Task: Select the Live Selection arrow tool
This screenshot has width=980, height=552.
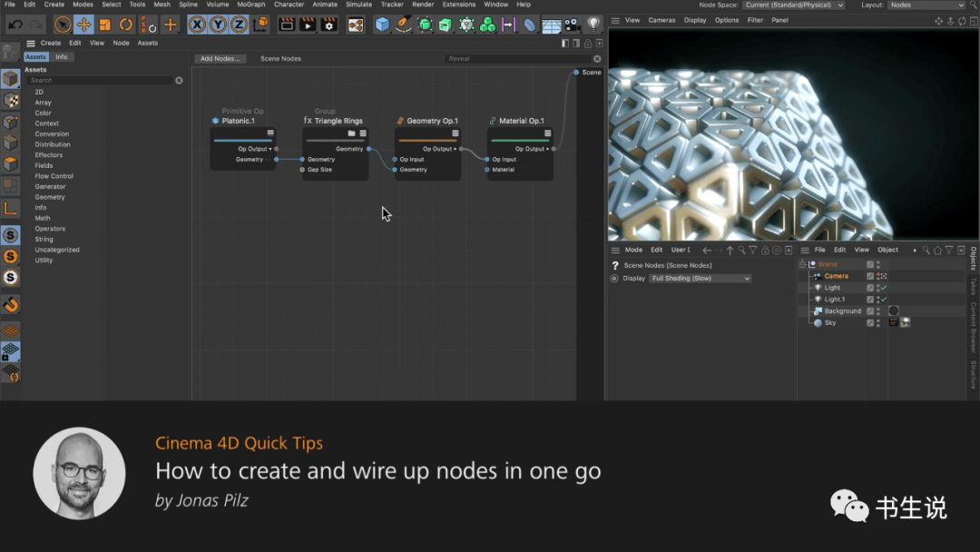Action: coord(63,25)
